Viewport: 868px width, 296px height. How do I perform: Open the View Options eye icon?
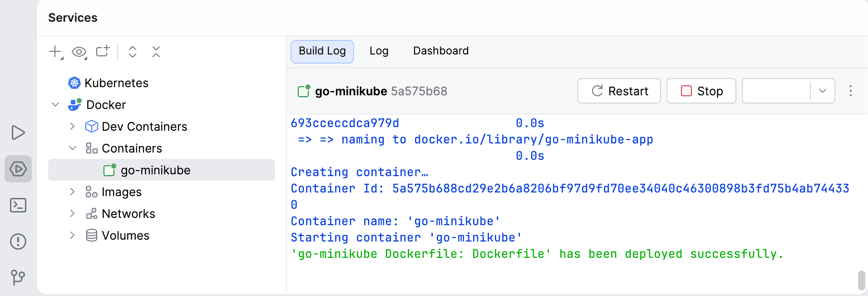[79, 52]
